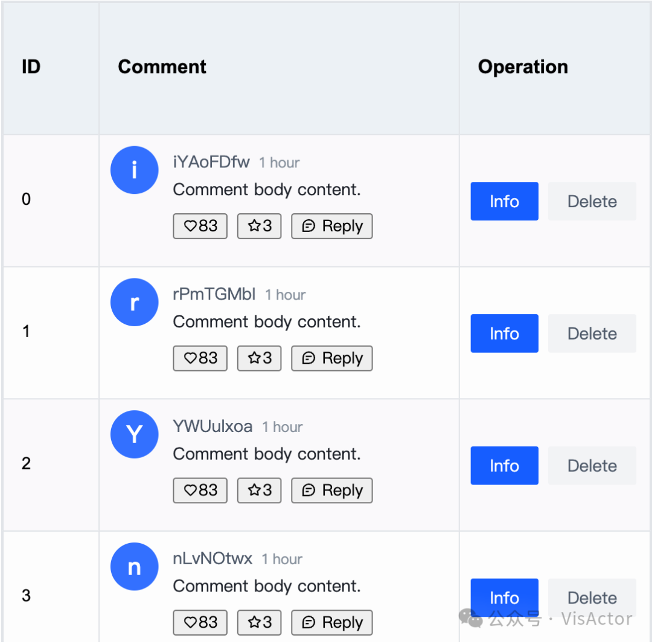The height and width of the screenshot is (644, 652).
Task: Click the Comment column header
Action: coord(162,66)
